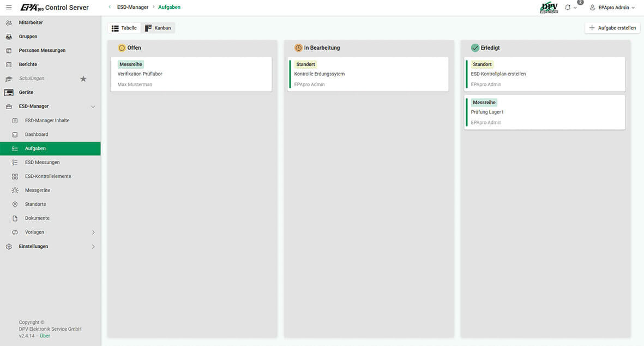Click the Schulungen star icon
This screenshot has height=346, width=644.
[x=83, y=79]
